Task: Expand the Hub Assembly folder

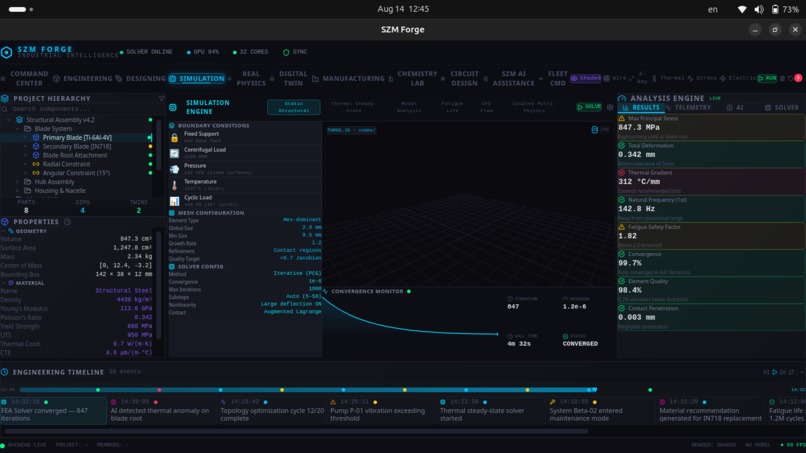Action: click(17, 182)
